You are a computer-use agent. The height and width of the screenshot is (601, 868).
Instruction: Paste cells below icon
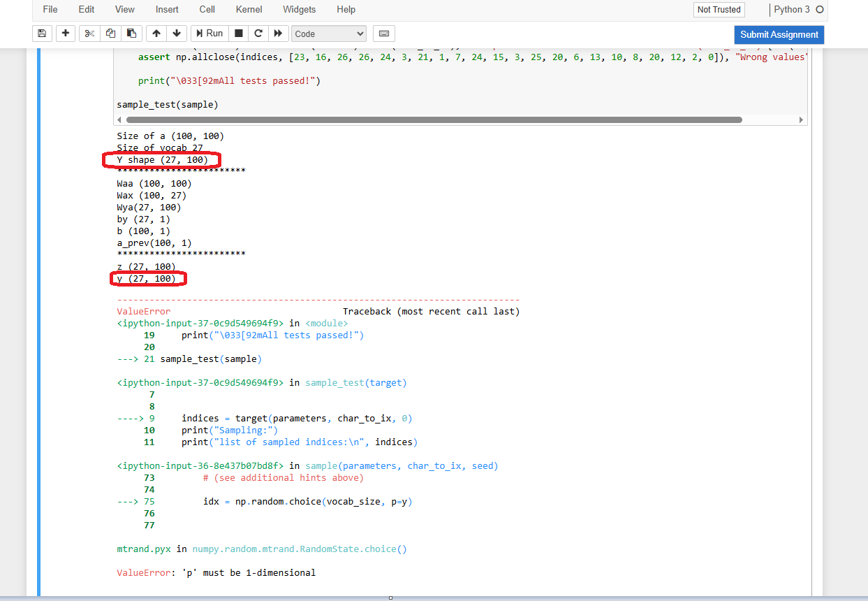pyautogui.click(x=131, y=34)
